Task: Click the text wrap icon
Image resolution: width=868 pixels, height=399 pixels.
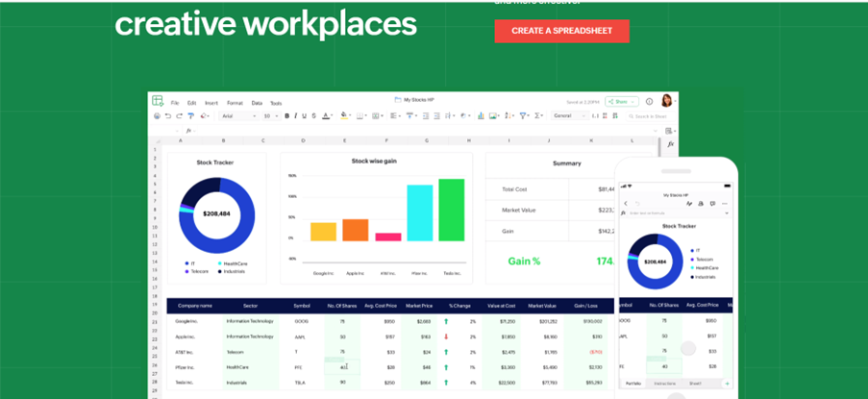Action: click(449, 115)
